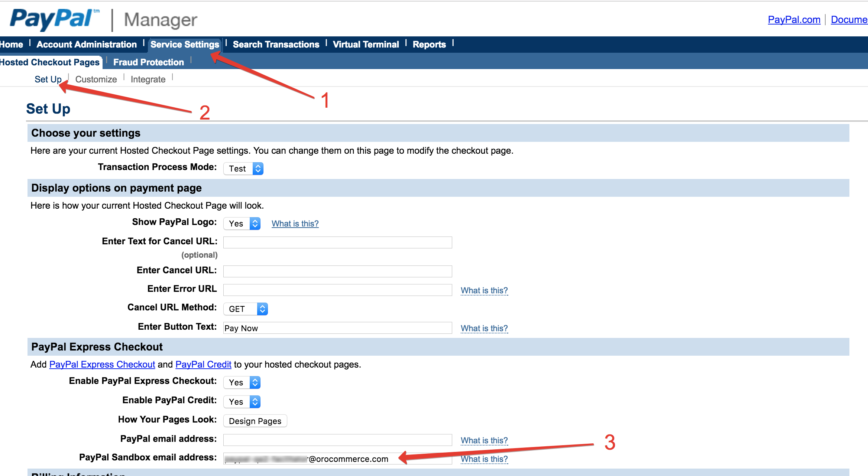Focus the Enter Cancel URL field
The image size is (868, 476).
pyautogui.click(x=337, y=271)
